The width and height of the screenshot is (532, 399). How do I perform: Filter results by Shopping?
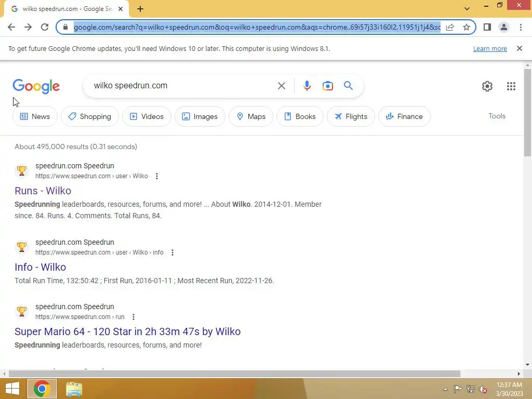click(x=90, y=116)
